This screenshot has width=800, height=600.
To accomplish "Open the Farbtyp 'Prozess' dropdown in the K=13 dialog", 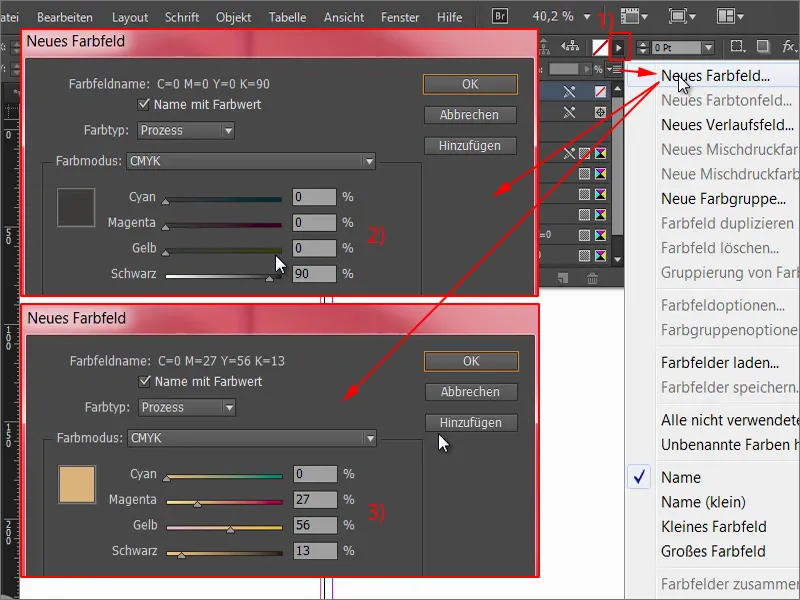I will point(187,408).
